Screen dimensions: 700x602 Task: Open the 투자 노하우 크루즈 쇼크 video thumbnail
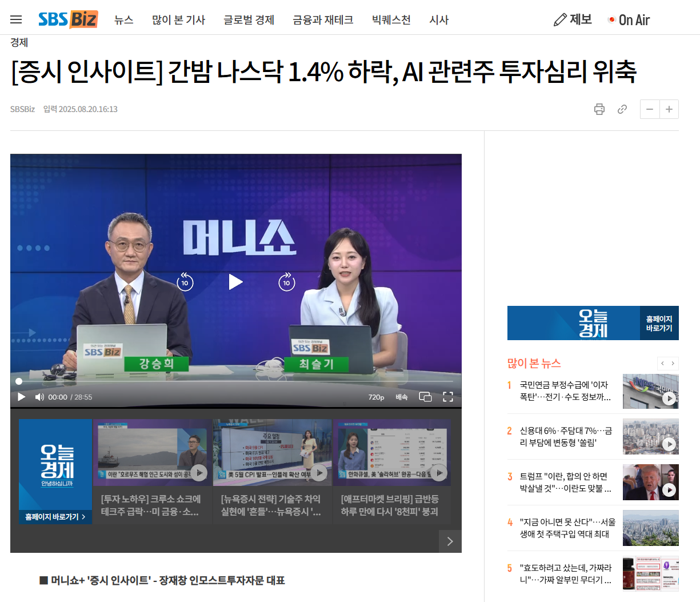pos(153,452)
